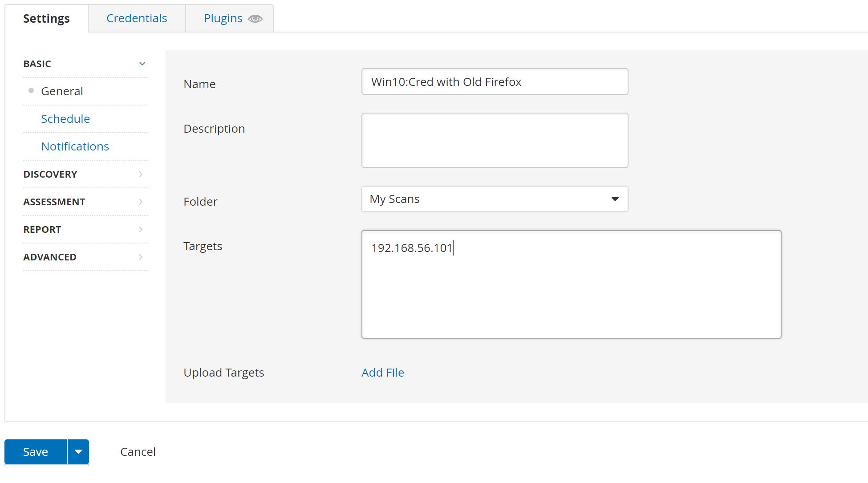Click the scan Name input field

[494, 81]
